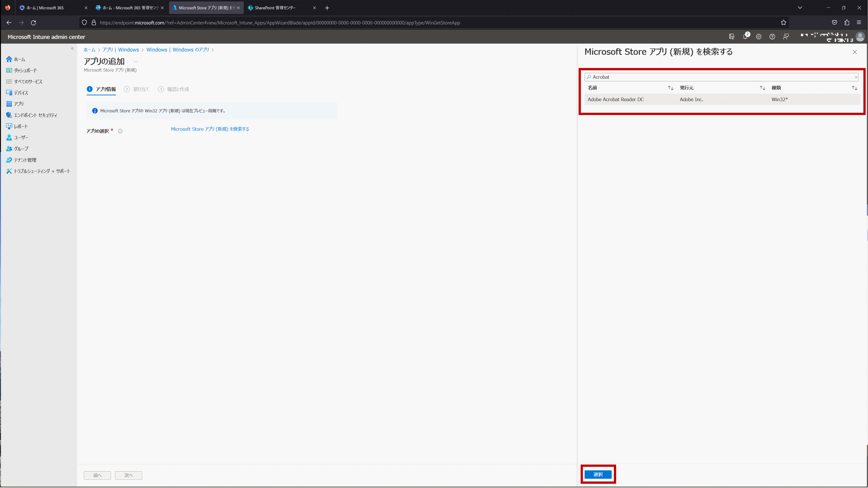The image size is (868, 488).
Task: Click the アプリ | Windows breadcrumb link
Action: pyautogui.click(x=121, y=50)
